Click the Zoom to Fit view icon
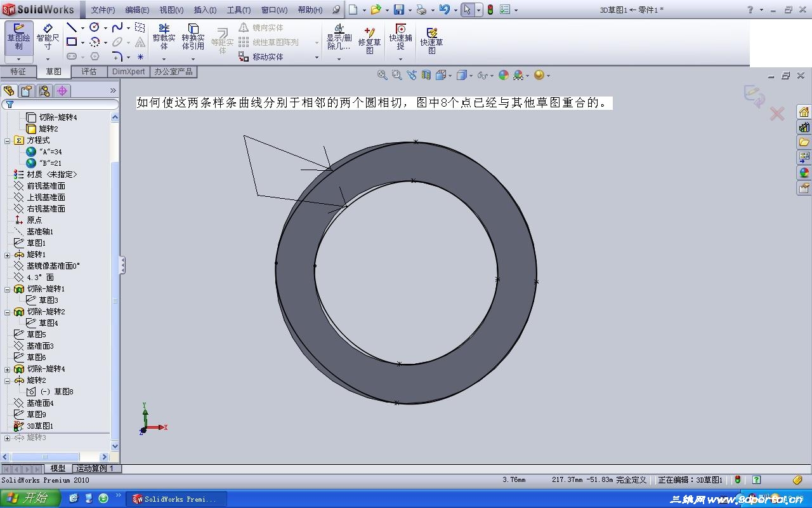Screen dimensions: 812x508 pyautogui.click(x=383, y=75)
